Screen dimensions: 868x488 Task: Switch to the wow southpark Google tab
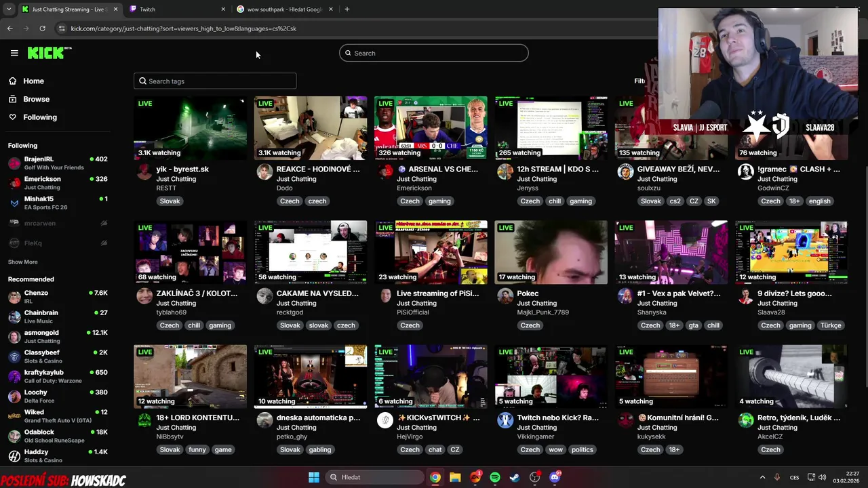point(285,9)
